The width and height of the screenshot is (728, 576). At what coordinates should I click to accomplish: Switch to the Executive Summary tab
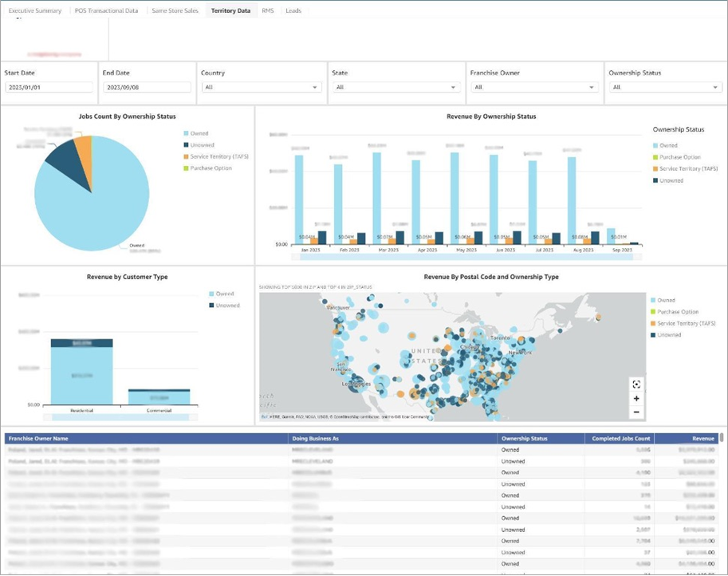tap(35, 10)
